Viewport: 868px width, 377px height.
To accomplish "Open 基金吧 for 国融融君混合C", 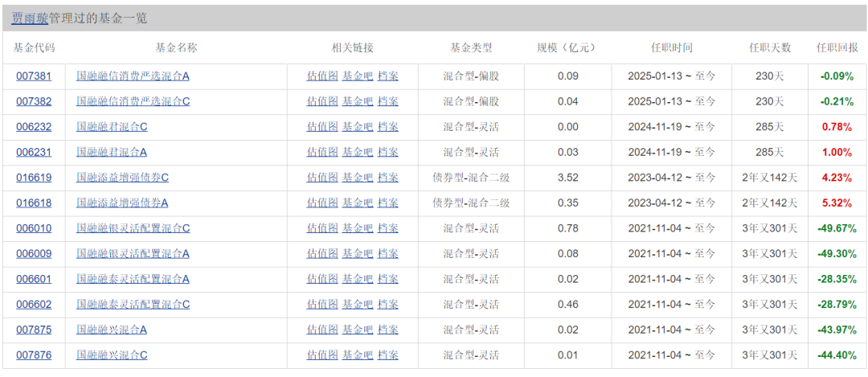I will pyautogui.click(x=358, y=127).
